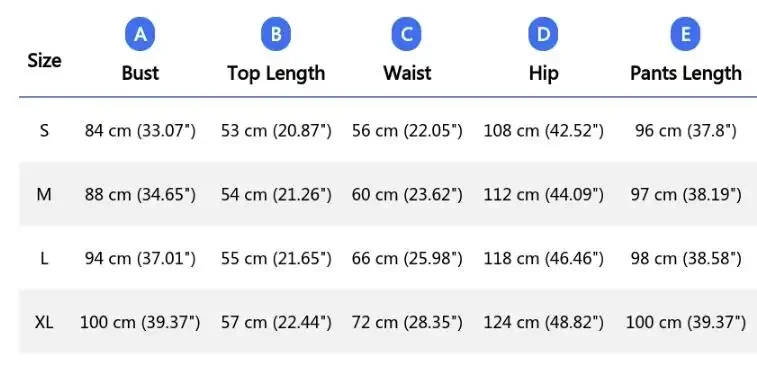The width and height of the screenshot is (757, 374).
Task: Click the Waist column heading
Action: [x=407, y=73]
